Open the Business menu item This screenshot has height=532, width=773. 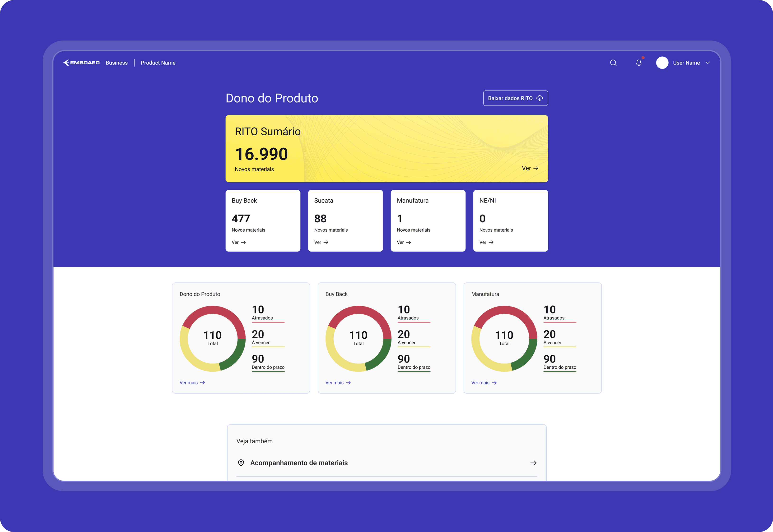tap(116, 63)
